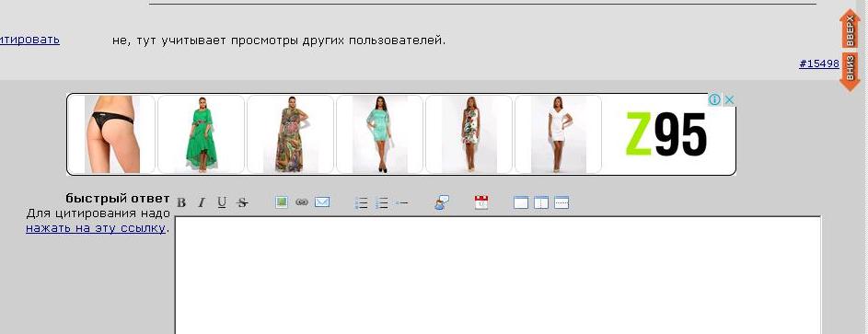Apply italic formatting
868x334 pixels.
coord(202,203)
